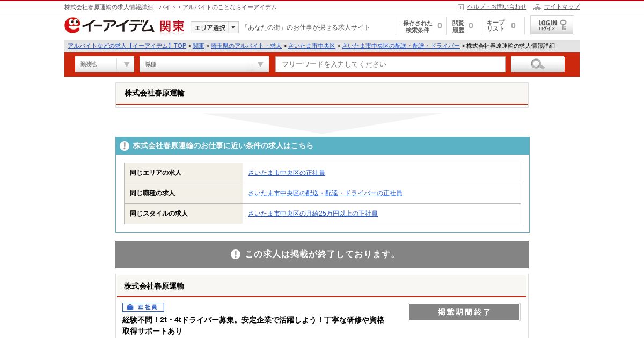The image size is (644, 338).
Task: Click the job title 経験不問!2t・4tドライバー募集
Action: click(253, 325)
